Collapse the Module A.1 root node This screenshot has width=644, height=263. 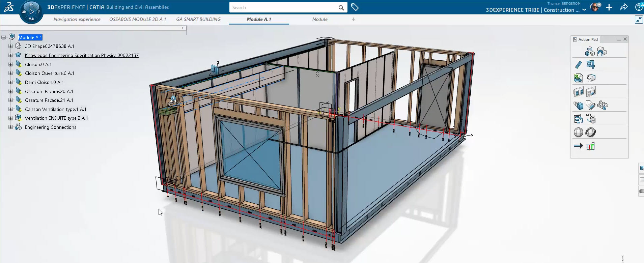4,37
